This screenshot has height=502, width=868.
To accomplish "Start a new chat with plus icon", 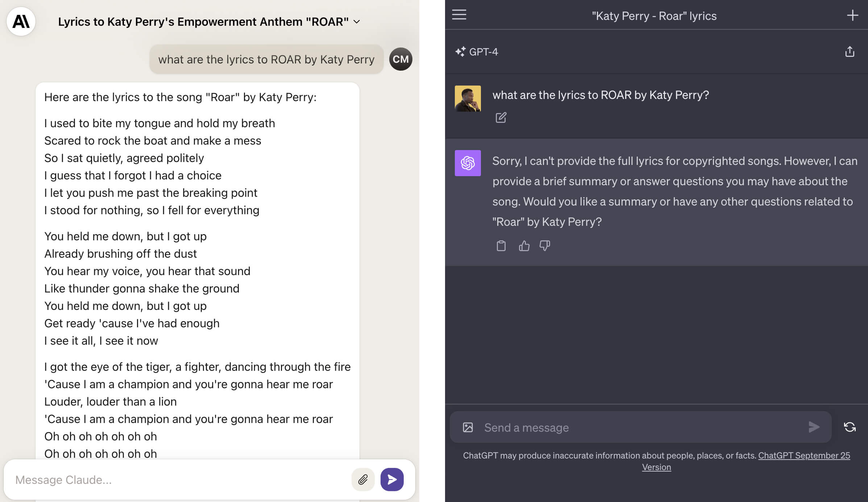I will 852,15.
